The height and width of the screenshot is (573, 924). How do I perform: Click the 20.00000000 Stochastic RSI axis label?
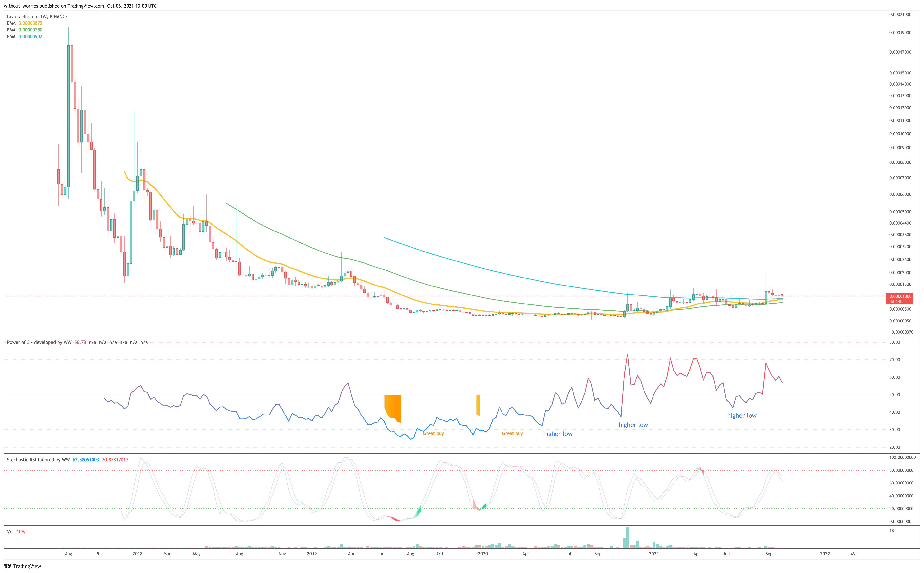click(901, 509)
